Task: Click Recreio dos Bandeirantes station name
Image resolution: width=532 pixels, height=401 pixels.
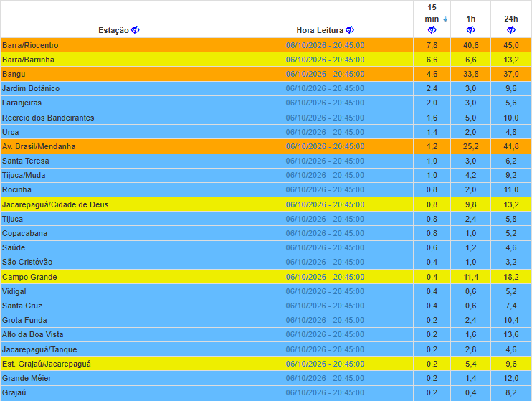Action: [x=48, y=118]
